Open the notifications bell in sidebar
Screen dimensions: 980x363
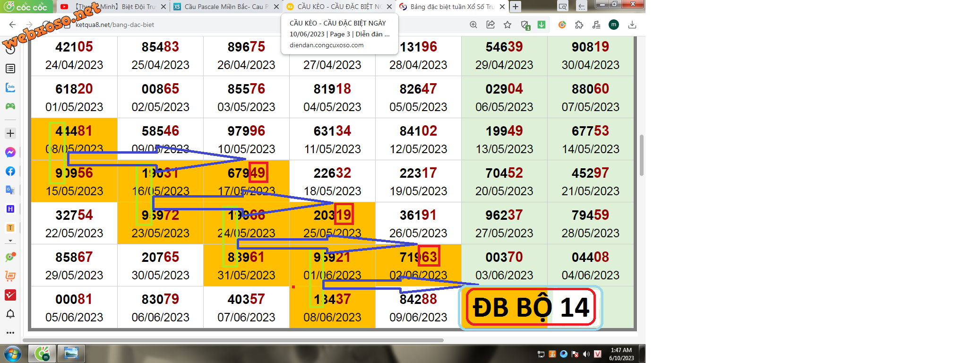(x=10, y=314)
